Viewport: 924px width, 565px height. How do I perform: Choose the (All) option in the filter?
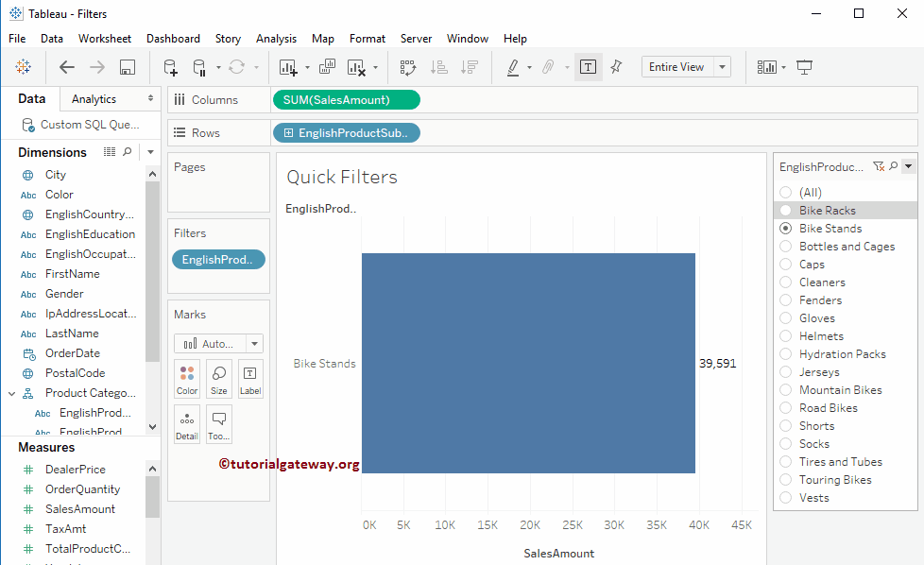coord(785,192)
